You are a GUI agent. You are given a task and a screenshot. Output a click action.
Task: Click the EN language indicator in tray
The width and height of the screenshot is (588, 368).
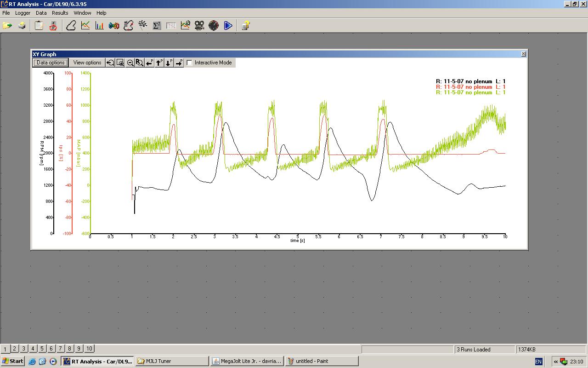tap(538, 362)
